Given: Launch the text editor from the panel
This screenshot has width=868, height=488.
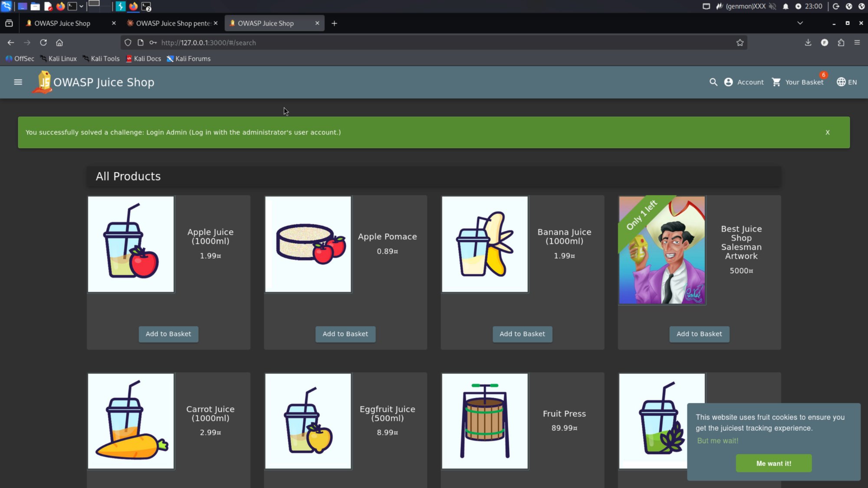Looking at the screenshot, I should [x=48, y=6].
